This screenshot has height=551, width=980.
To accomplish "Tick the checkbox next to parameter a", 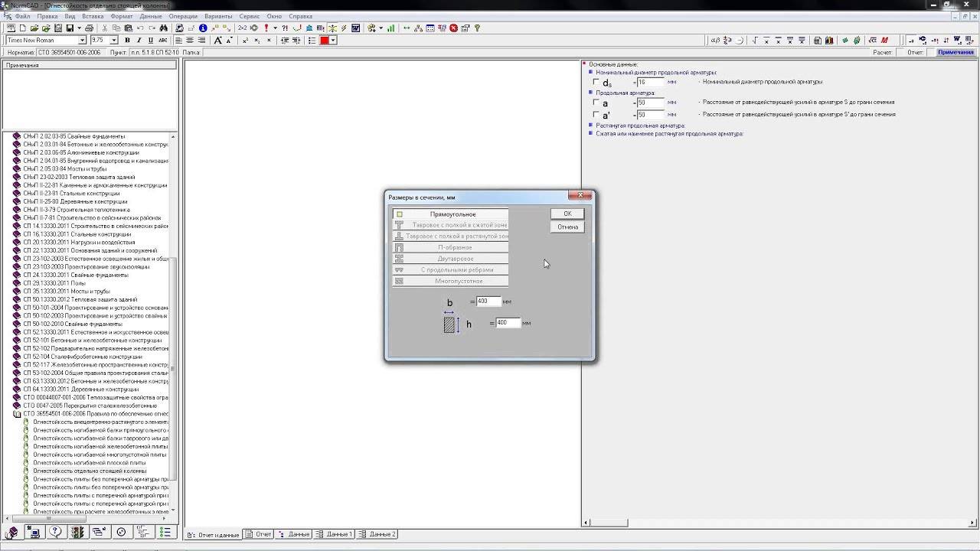I will pos(596,102).
